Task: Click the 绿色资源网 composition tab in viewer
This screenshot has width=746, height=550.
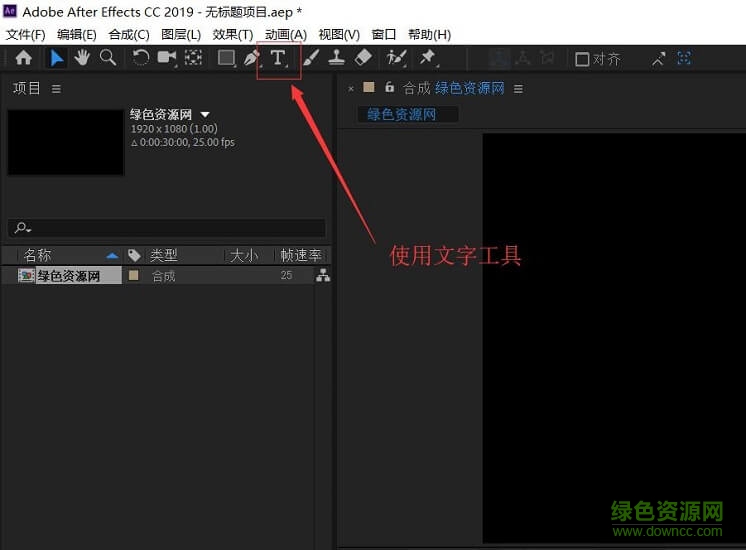Action: (x=402, y=114)
